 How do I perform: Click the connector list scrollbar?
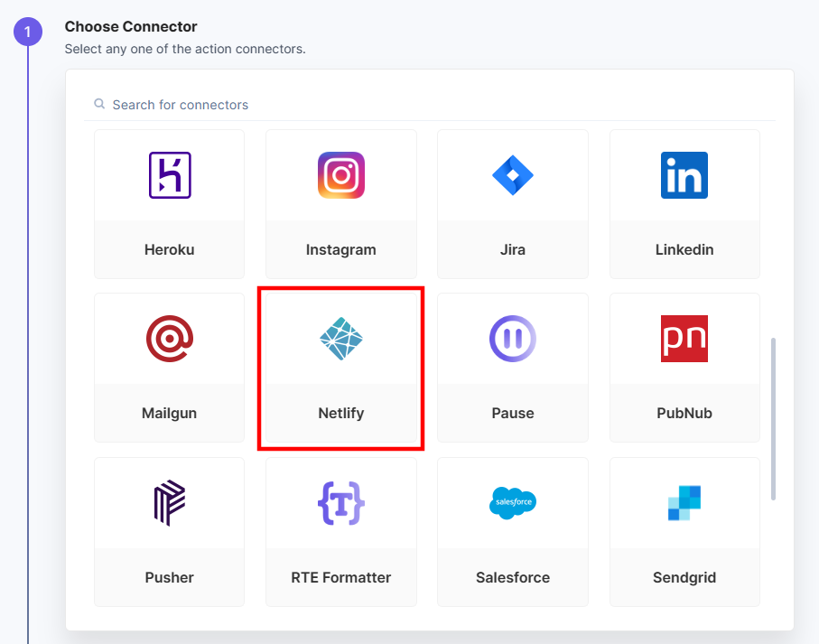point(773,419)
